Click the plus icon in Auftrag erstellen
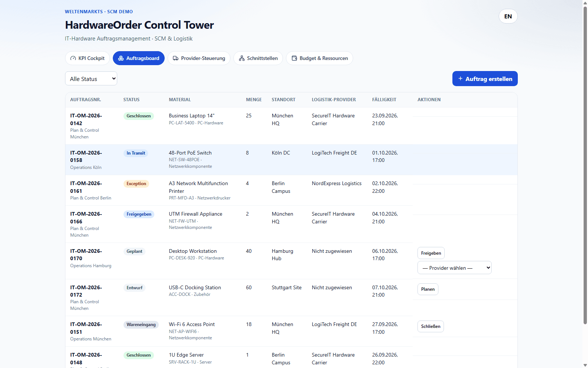 [x=460, y=79]
